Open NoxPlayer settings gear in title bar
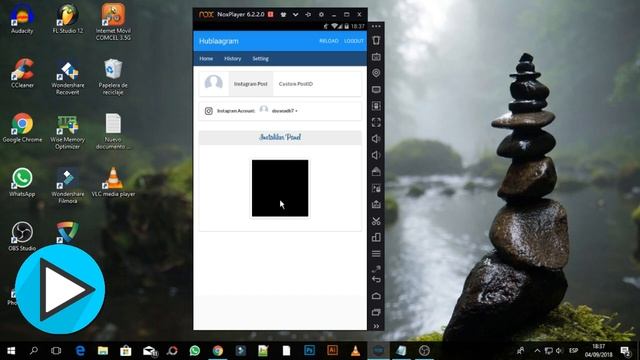 321,14
